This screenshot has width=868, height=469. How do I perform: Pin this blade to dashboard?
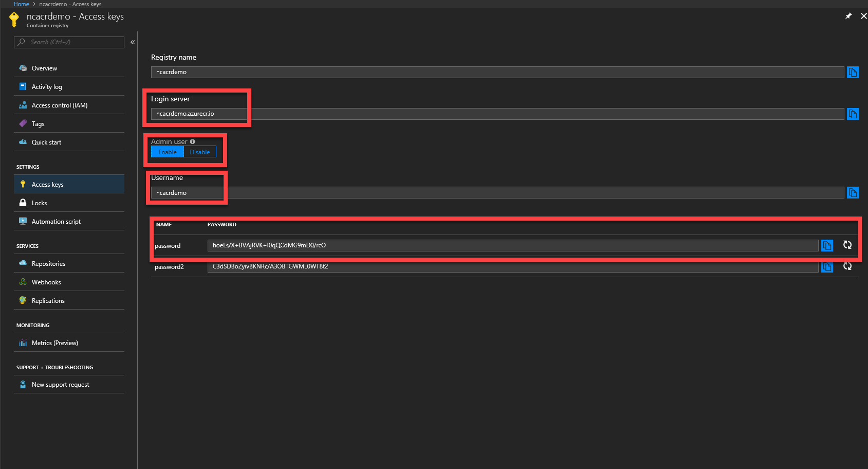coord(848,16)
